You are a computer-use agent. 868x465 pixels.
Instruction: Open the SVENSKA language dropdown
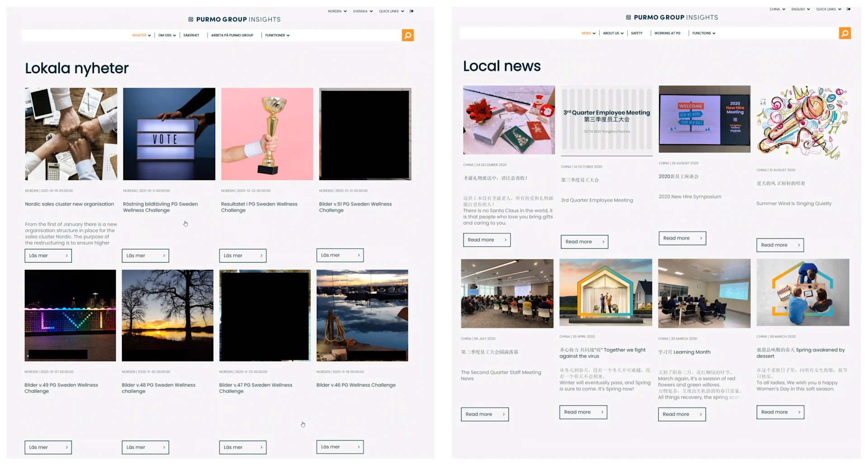coord(363,11)
